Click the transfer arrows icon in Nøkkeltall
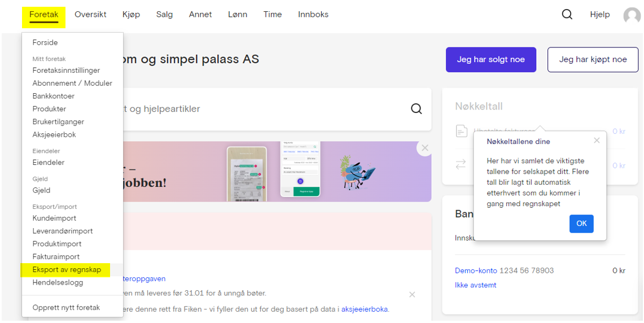This screenshot has height=323, width=644. pos(461,164)
